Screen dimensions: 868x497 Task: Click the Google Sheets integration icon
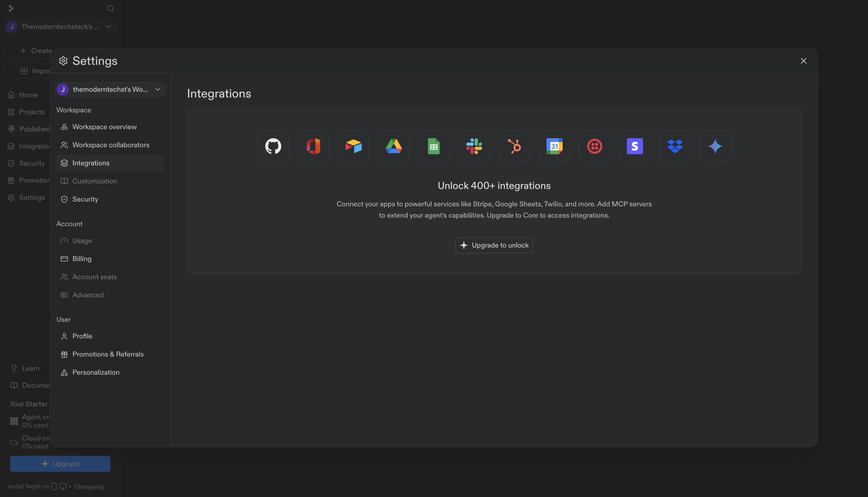434,146
